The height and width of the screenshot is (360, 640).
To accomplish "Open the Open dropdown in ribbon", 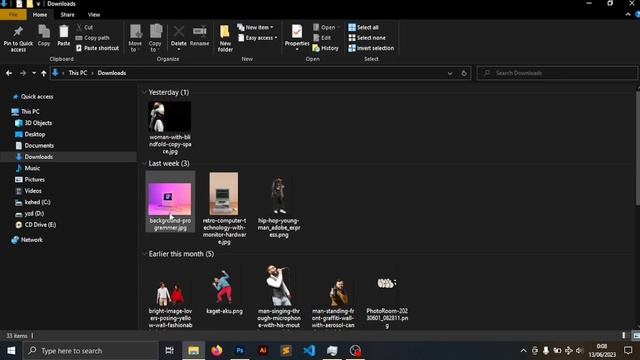I will [x=327, y=27].
